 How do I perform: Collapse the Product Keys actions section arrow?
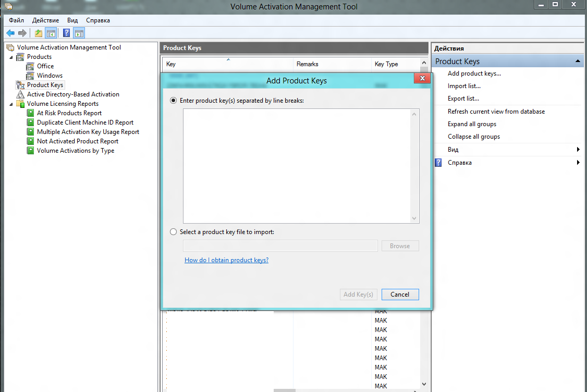pyautogui.click(x=578, y=62)
